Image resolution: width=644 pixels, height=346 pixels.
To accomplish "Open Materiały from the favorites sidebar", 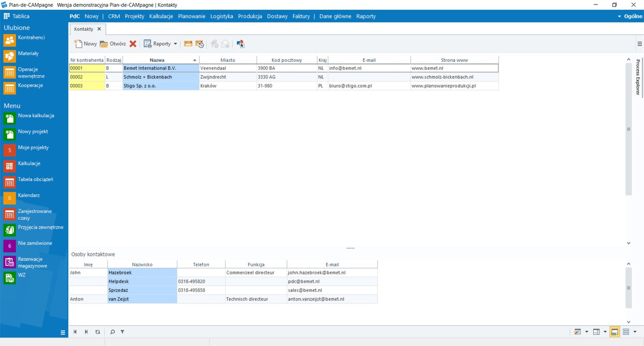I will click(21, 56).
